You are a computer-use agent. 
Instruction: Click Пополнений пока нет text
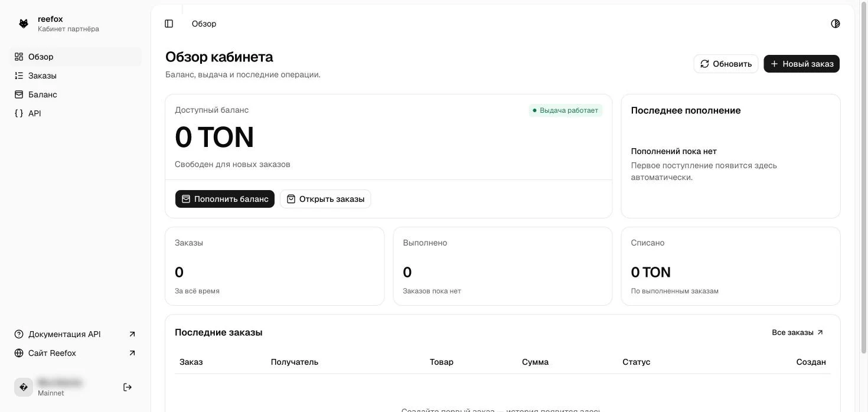coord(674,151)
